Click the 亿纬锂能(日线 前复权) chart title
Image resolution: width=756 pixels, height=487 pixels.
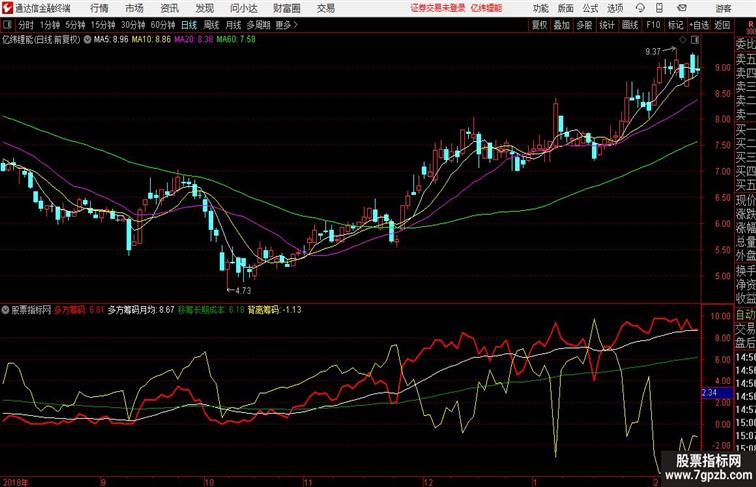[x=41, y=40]
